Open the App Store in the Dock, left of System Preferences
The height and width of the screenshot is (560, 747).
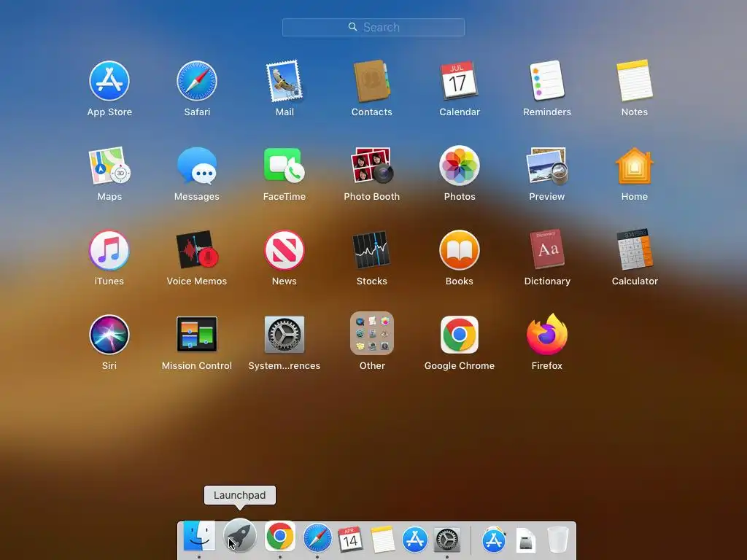point(415,540)
